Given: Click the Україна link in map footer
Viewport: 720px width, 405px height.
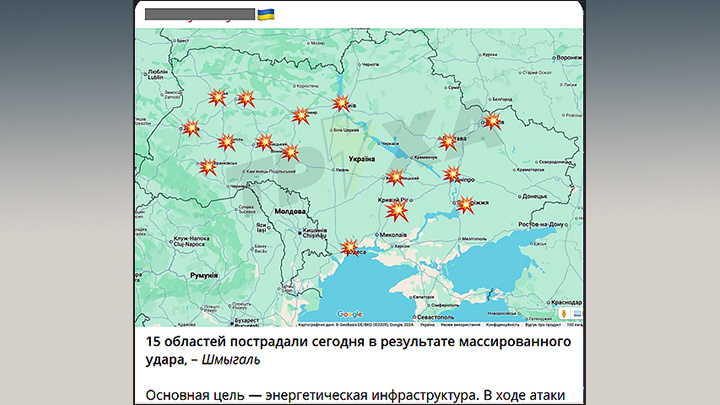Looking at the screenshot, I should tap(428, 325).
